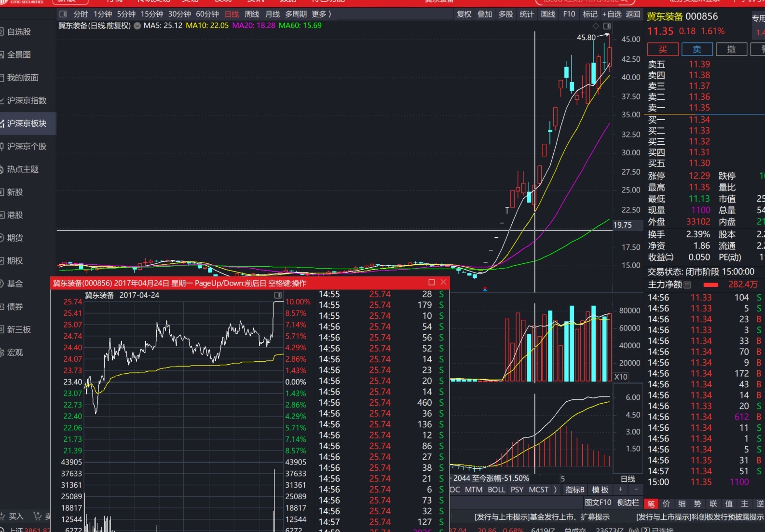Toggle panel icon in intraday popup header
The image size is (765, 532).
[278, 295]
